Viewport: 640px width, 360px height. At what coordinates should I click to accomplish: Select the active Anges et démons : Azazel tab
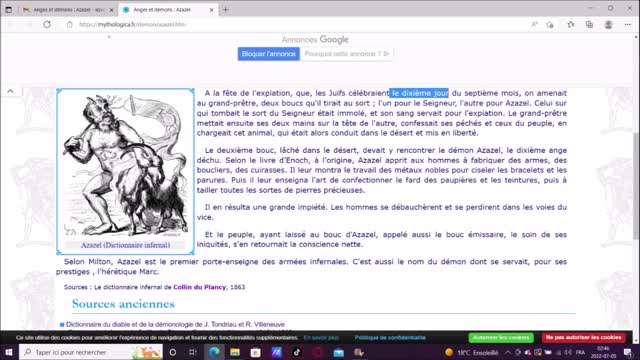pos(167,9)
